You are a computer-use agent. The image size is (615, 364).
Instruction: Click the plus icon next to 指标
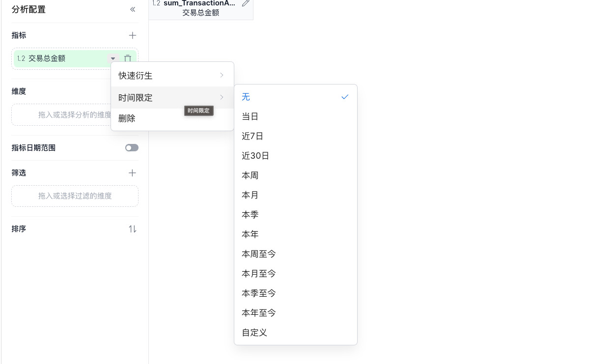click(132, 35)
